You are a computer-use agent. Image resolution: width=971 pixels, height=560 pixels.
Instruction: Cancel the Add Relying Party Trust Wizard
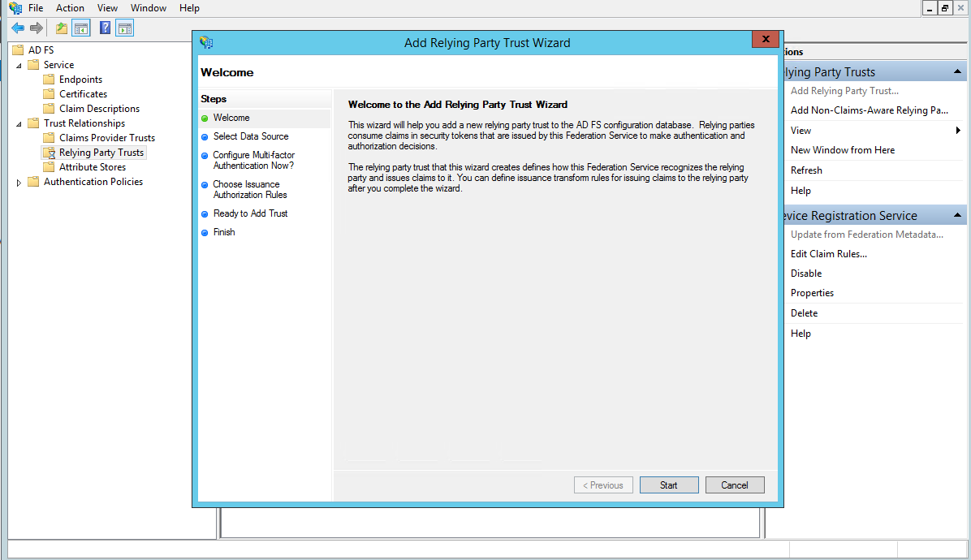(735, 485)
